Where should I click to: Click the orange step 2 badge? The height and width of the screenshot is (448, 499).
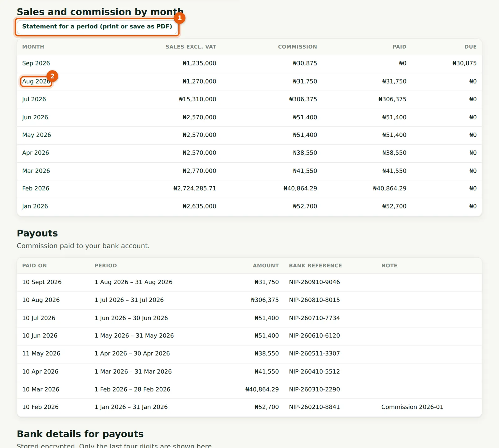coord(52,76)
